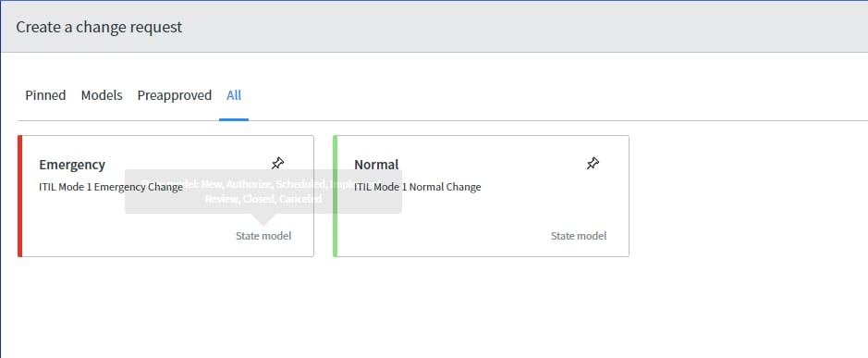
Task: Click the Create a change request heading
Action: pos(99,27)
